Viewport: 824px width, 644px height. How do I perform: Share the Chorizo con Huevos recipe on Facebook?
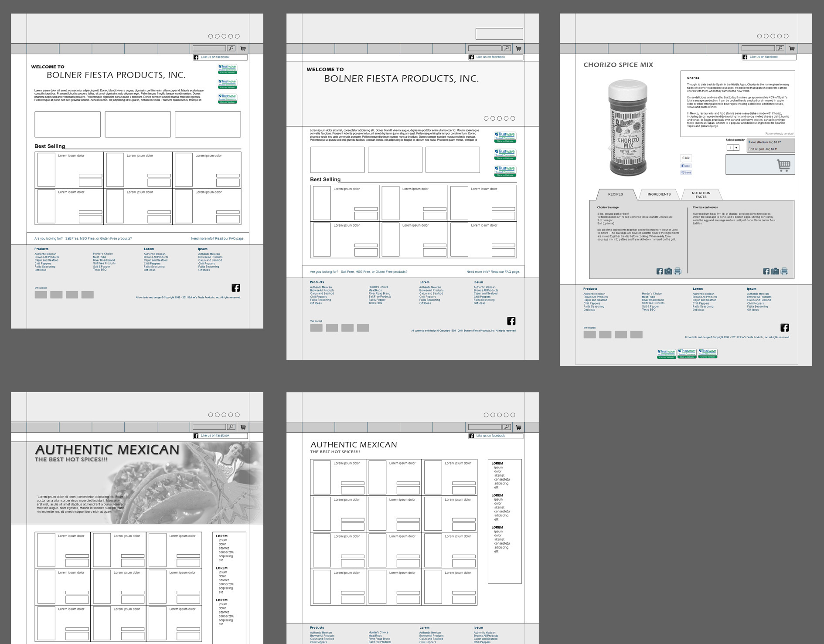(x=766, y=271)
